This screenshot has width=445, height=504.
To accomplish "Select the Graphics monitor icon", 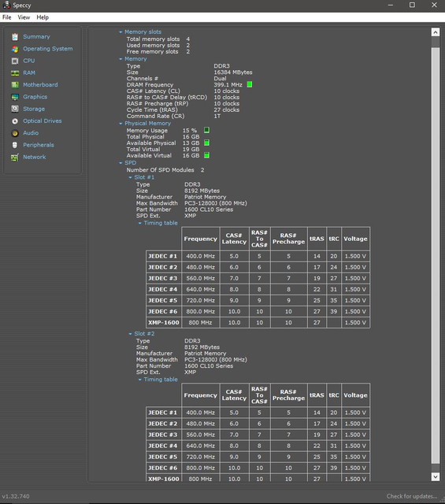I will [15, 97].
